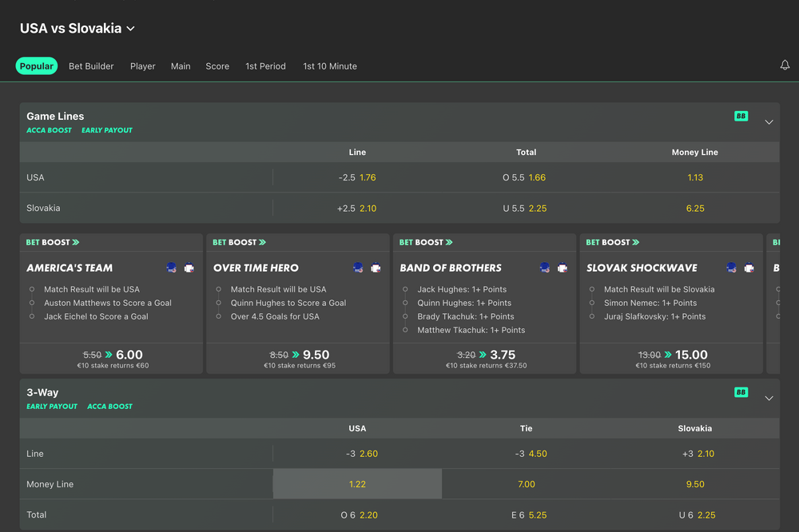
Task: Click the BB badge in Game Lines
Action: (x=741, y=116)
